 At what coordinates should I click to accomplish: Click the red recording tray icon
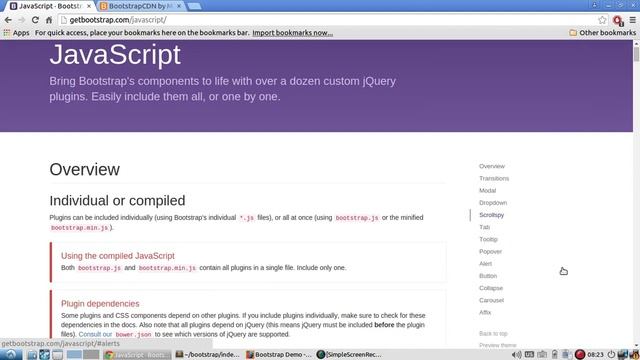click(580, 355)
